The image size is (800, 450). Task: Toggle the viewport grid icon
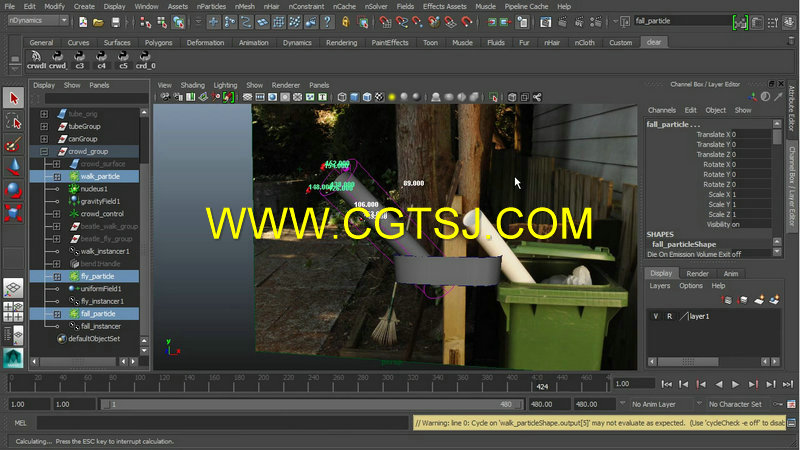(x=247, y=97)
